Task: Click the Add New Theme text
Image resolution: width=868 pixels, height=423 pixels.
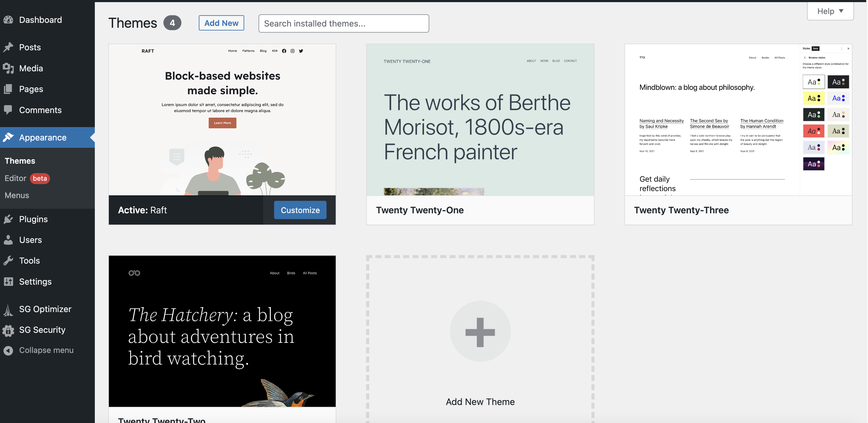Action: (480, 402)
